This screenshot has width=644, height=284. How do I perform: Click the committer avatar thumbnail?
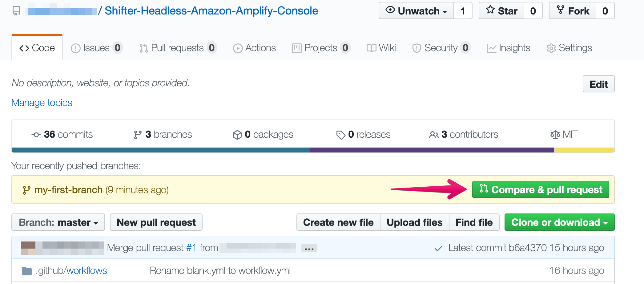point(28,248)
